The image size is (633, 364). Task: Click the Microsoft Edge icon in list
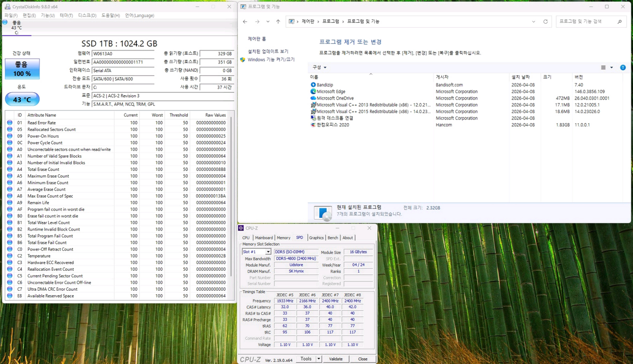coord(313,92)
